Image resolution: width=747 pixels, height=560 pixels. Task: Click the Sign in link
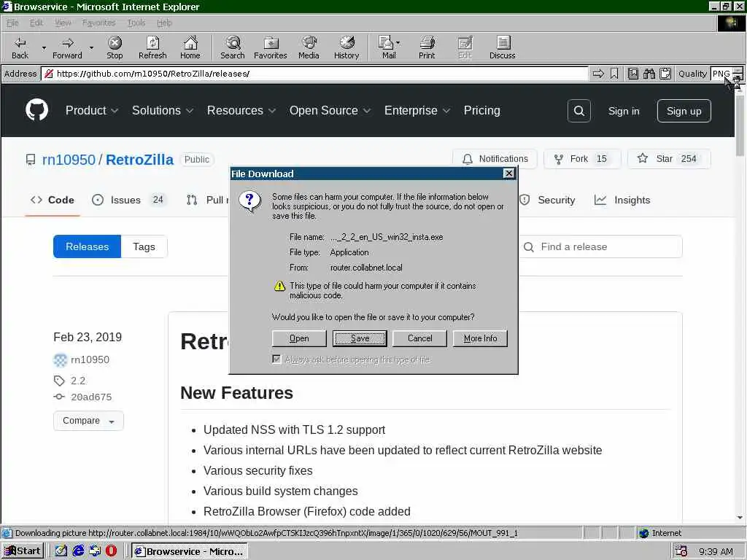624,111
